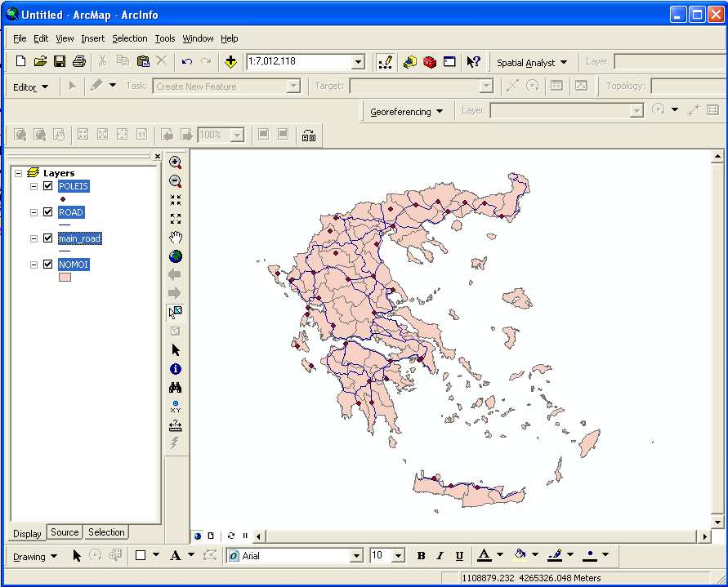The image size is (728, 587).
Task: Open the Editor dropdown menu
Action: tap(31, 87)
